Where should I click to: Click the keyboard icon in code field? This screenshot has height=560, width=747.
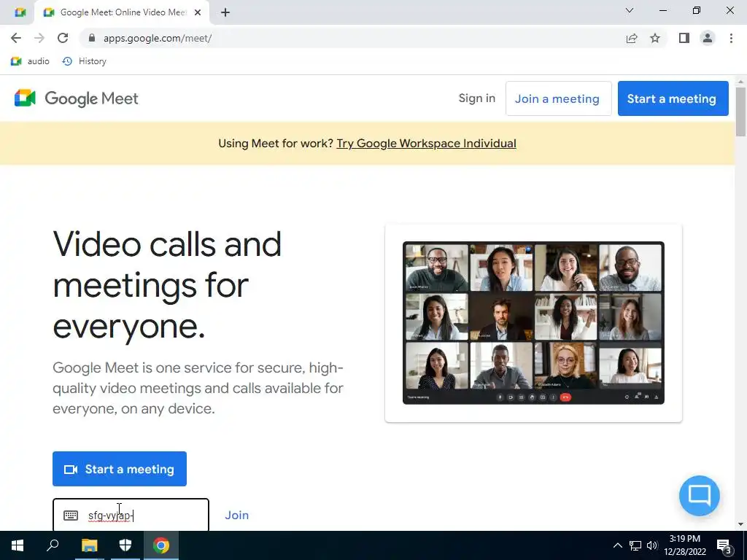[x=71, y=516]
